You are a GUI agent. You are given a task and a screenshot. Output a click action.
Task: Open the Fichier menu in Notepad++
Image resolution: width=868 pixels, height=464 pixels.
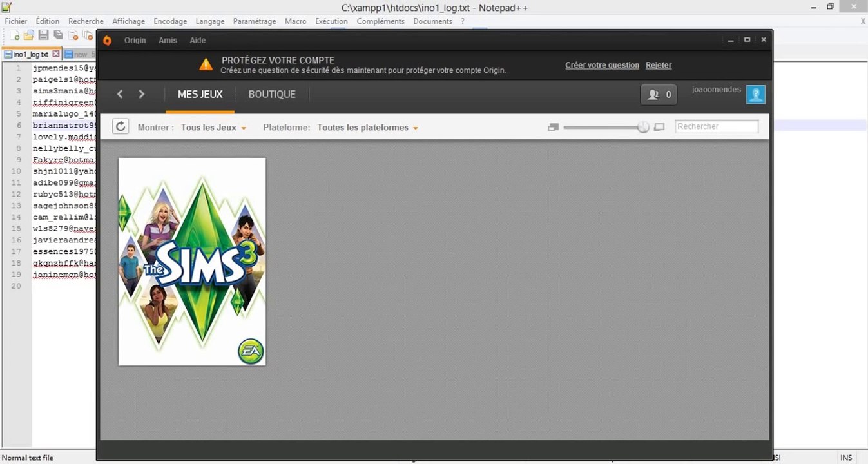(16, 21)
